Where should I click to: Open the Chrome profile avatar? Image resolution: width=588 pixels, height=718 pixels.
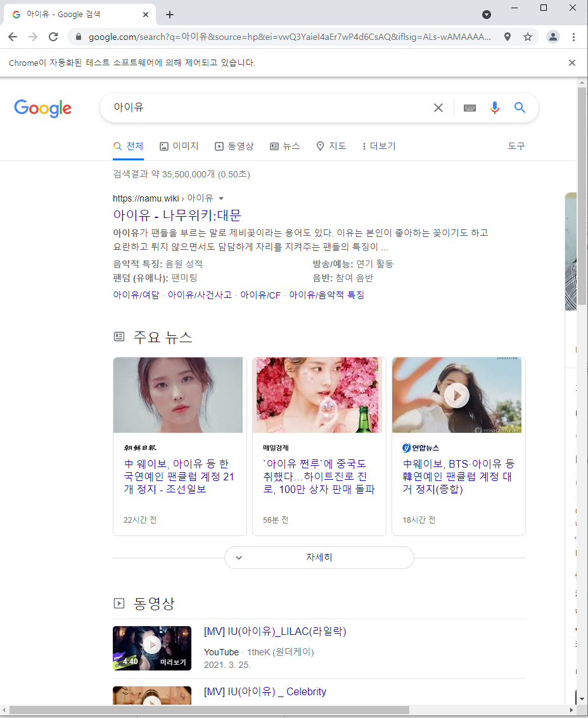point(553,37)
